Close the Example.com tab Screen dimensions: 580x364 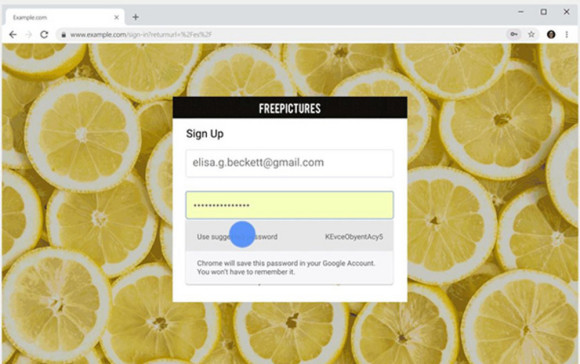(x=117, y=17)
